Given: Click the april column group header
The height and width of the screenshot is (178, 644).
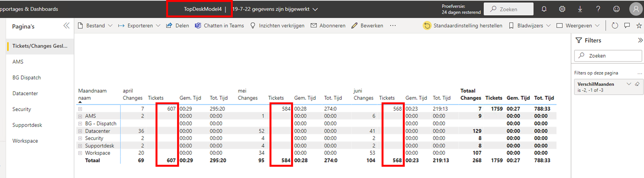Looking at the screenshot, I should pos(128,91).
